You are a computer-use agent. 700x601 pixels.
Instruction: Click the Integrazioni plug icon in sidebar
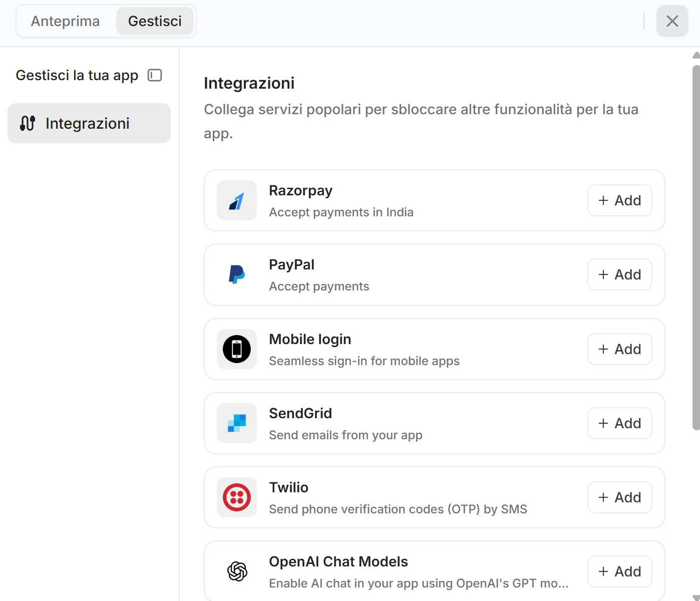tap(28, 123)
